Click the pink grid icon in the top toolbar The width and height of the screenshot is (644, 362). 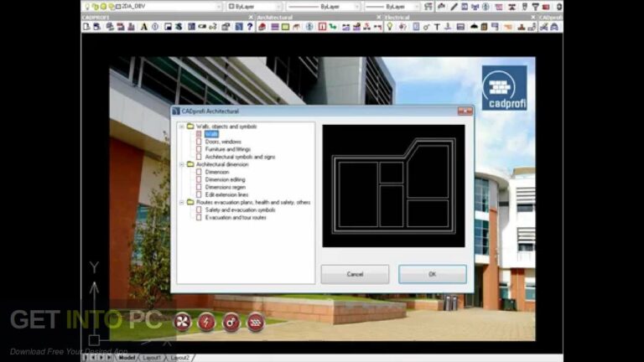pyautogui.click(x=499, y=7)
